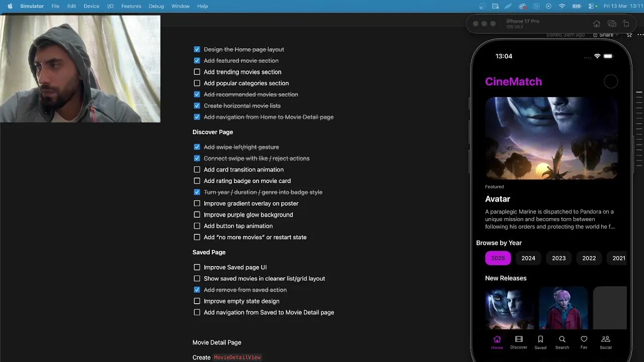The width and height of the screenshot is (644, 362).
Task: Uncheck 'Add swipe left/right gesture'
Action: pyautogui.click(x=197, y=147)
